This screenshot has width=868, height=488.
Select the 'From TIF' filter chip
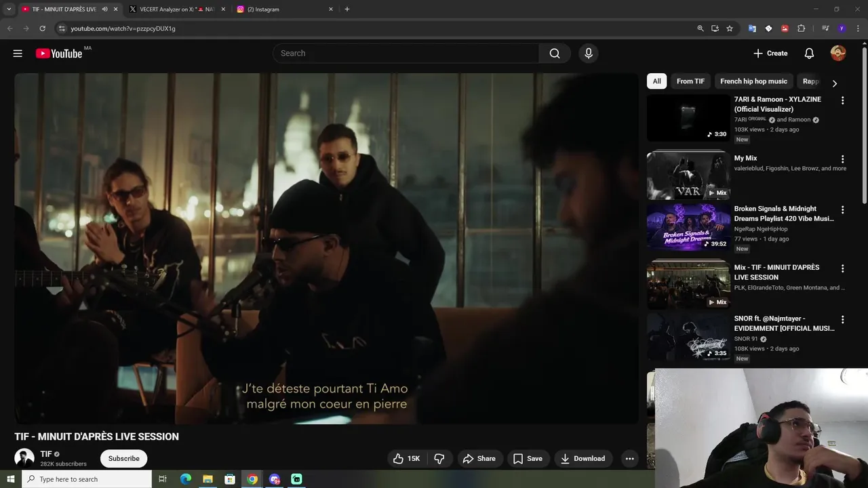point(690,81)
